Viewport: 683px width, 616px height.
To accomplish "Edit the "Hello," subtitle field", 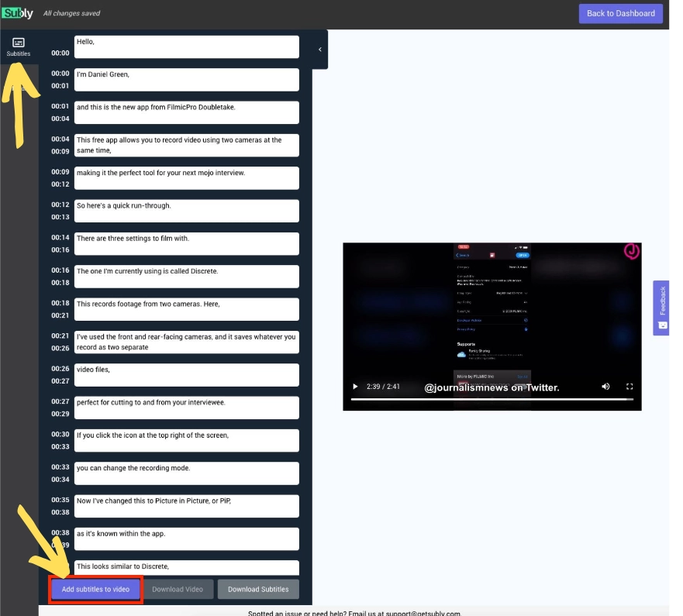I will 186,46.
